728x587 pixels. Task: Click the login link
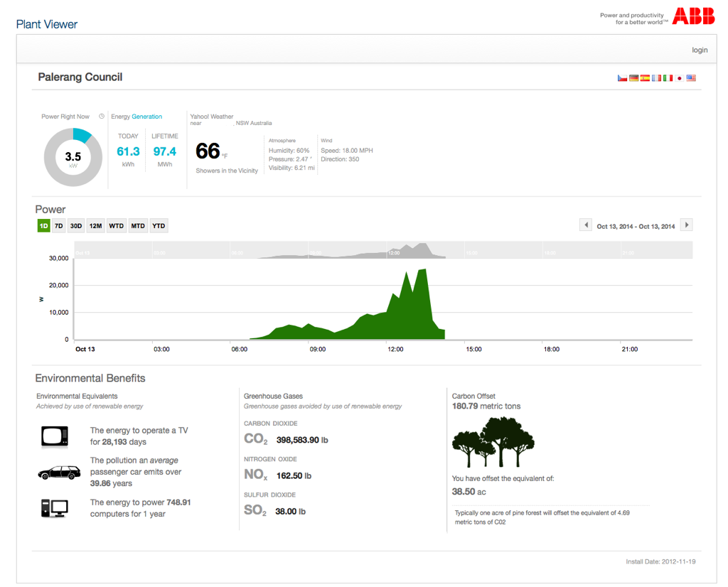pos(700,50)
